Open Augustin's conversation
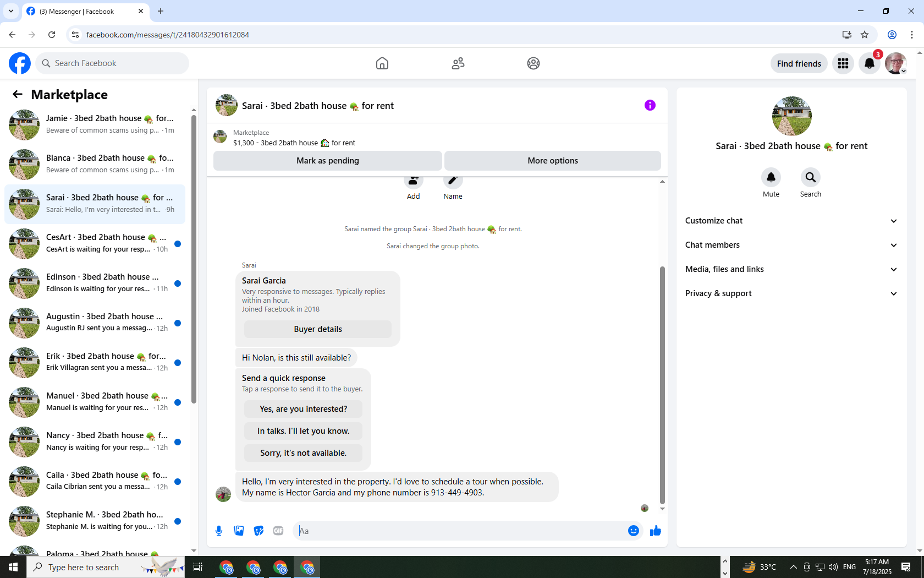This screenshot has width=924, height=578. pyautogui.click(x=95, y=323)
